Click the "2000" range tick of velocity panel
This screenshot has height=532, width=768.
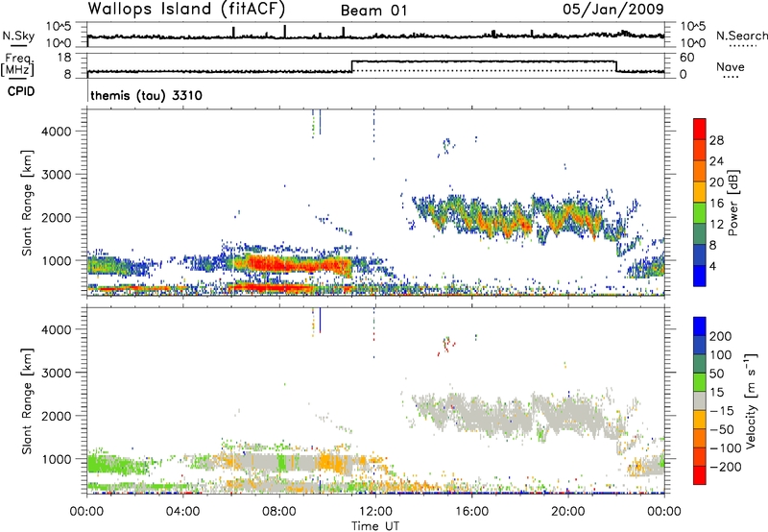pyautogui.click(x=56, y=416)
